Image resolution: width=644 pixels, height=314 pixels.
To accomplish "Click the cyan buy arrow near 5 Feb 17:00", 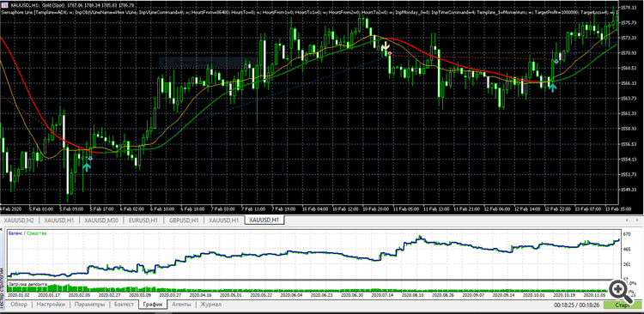I will [x=86, y=166].
